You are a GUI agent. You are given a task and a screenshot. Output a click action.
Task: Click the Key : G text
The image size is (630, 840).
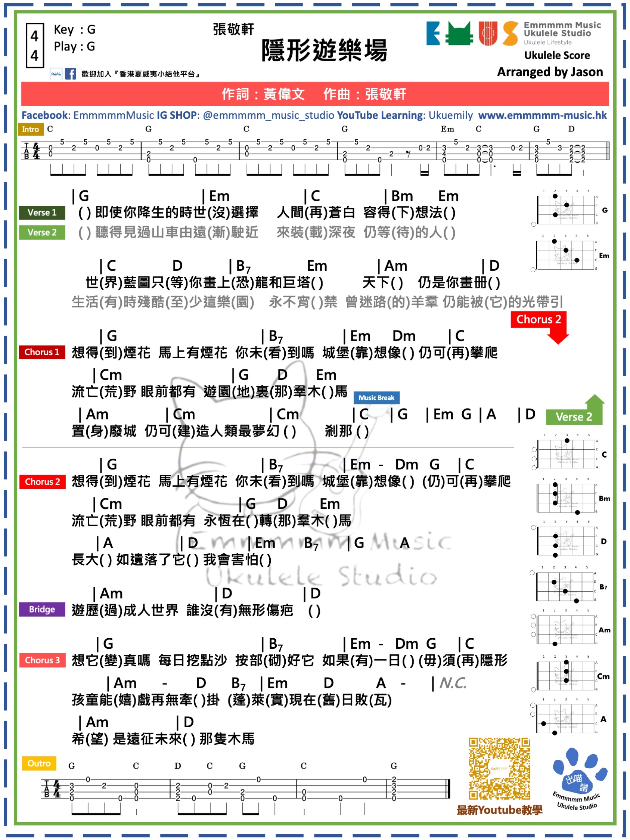click(74, 30)
